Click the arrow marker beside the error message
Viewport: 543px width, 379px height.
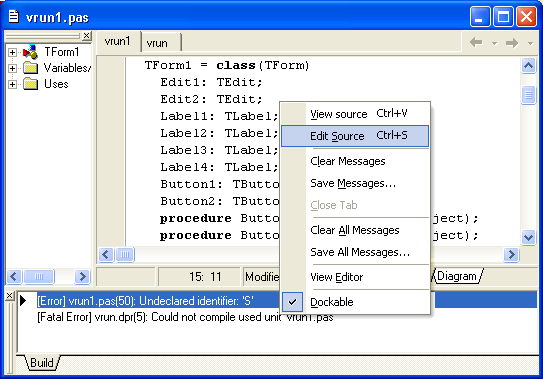coord(23,300)
